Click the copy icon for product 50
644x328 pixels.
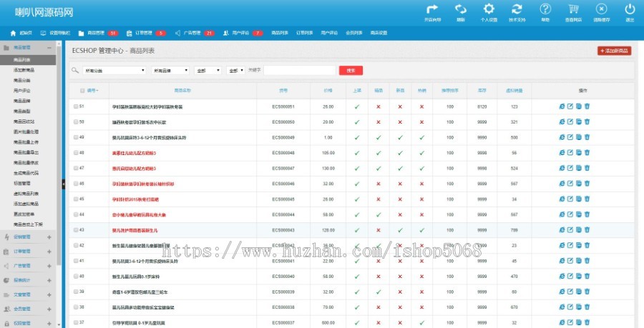pyautogui.click(x=579, y=121)
